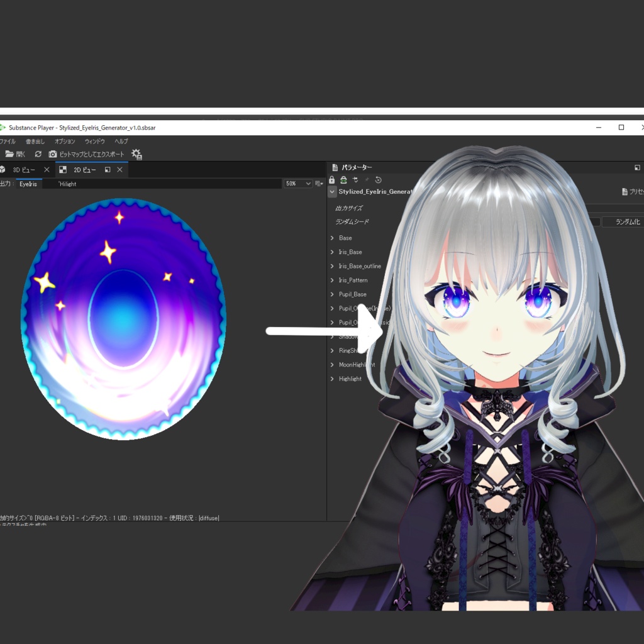Click the refresh icon in the toolbar
644x644 pixels.
tap(38, 153)
